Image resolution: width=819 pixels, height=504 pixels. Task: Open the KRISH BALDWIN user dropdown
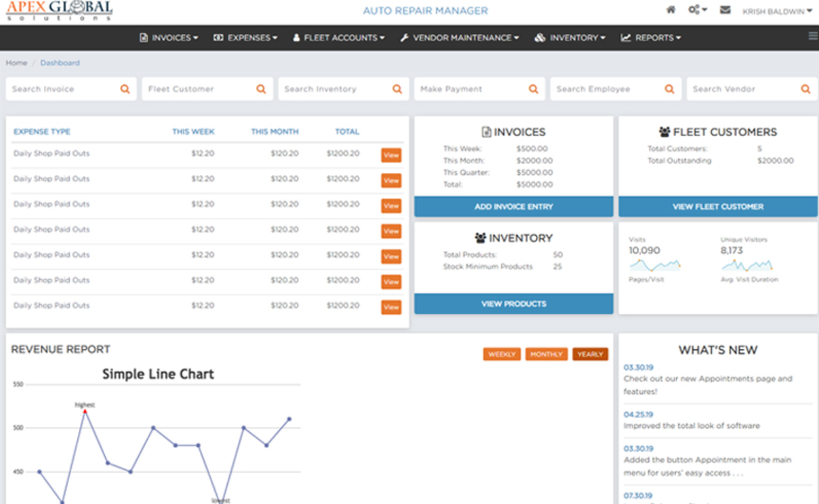pos(775,11)
